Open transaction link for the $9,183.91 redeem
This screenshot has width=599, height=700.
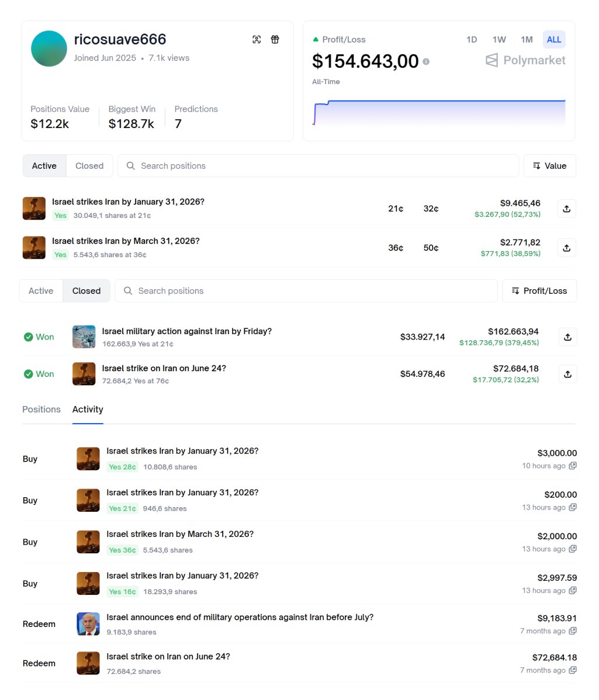(x=573, y=631)
